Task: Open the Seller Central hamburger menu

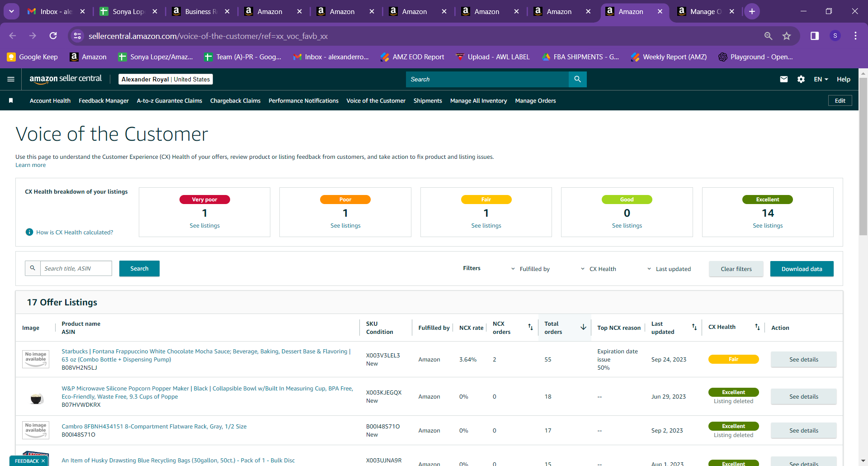Action: [x=11, y=79]
